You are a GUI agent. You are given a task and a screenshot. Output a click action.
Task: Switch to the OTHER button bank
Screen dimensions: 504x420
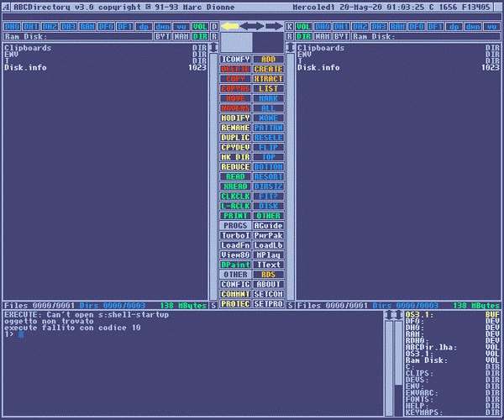point(235,275)
